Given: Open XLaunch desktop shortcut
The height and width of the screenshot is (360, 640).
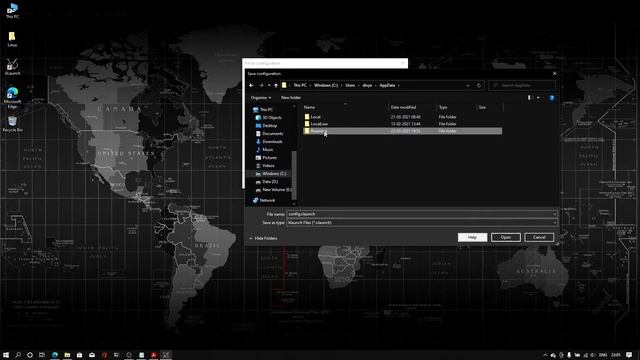Looking at the screenshot, I should click(12, 67).
